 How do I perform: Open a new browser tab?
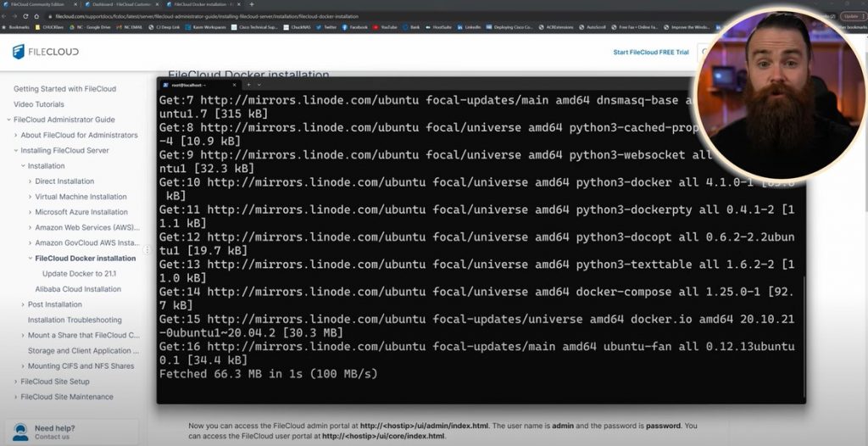click(251, 4)
